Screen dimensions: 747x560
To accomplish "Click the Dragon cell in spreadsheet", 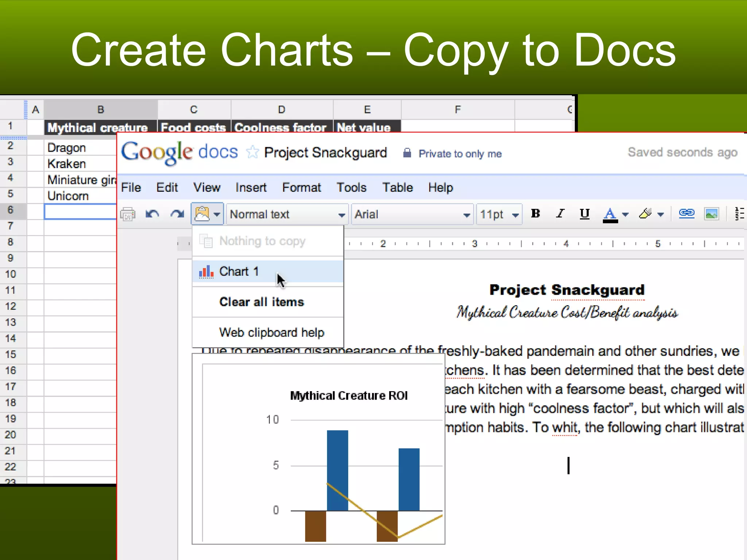I will pyautogui.click(x=80, y=148).
